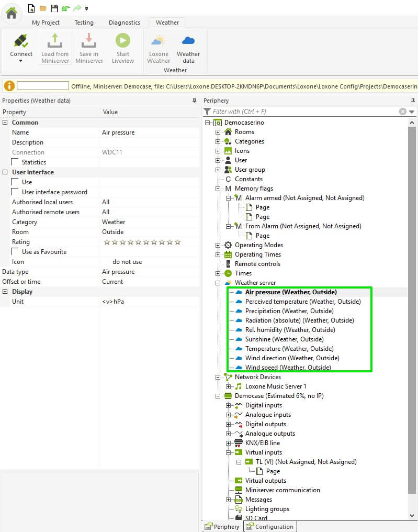Screen dimensions: 418x532
Task: Switch to the Diagnostics ribbon tab
Action: point(124,23)
